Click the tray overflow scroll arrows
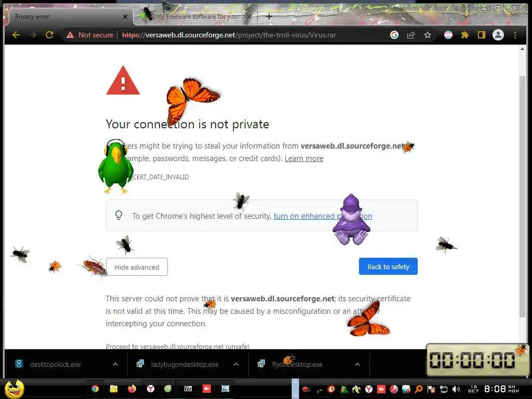532x399 pixels. [x=295, y=389]
